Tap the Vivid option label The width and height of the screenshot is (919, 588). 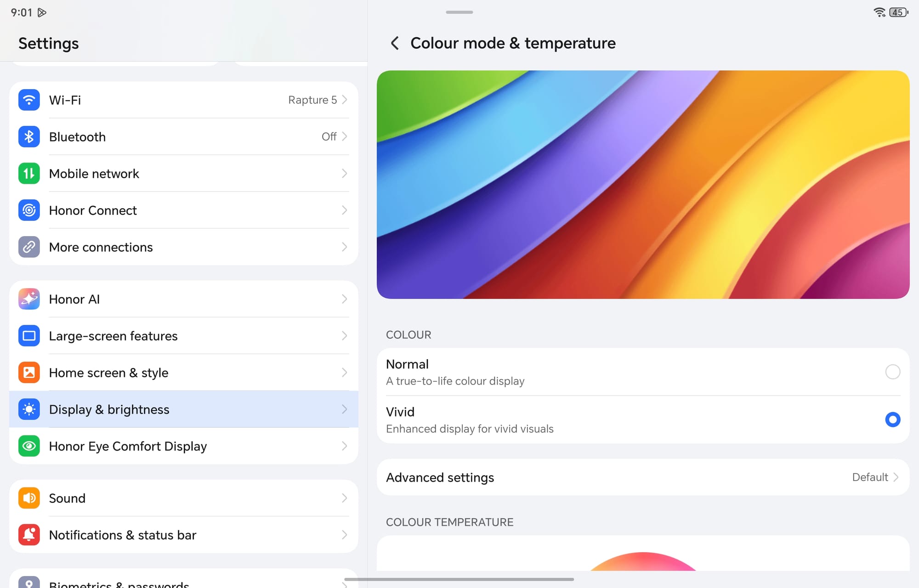[400, 412]
